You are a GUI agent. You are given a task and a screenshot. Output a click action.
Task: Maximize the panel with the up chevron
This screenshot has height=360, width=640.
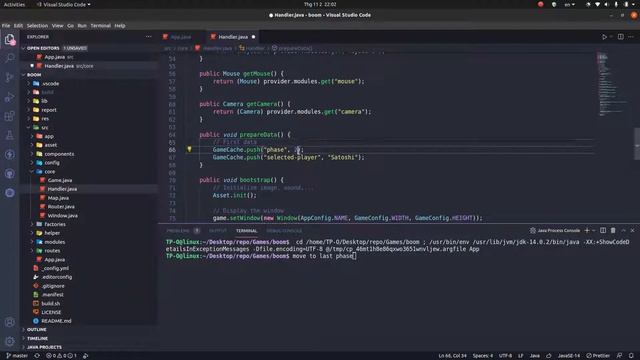(x=623, y=231)
